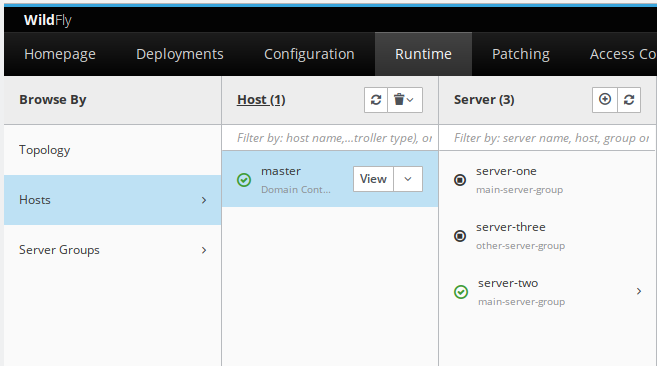Switch to the Deployments tab
This screenshot has width=657, height=366.
[180, 54]
